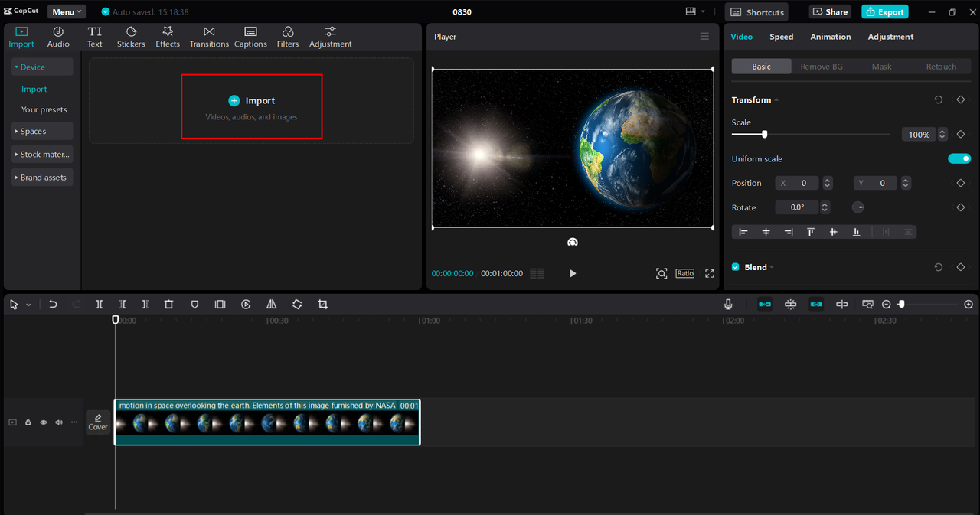This screenshot has width=980, height=515.
Task: Click the trash Delete icon in timeline toolbar
Action: (169, 304)
